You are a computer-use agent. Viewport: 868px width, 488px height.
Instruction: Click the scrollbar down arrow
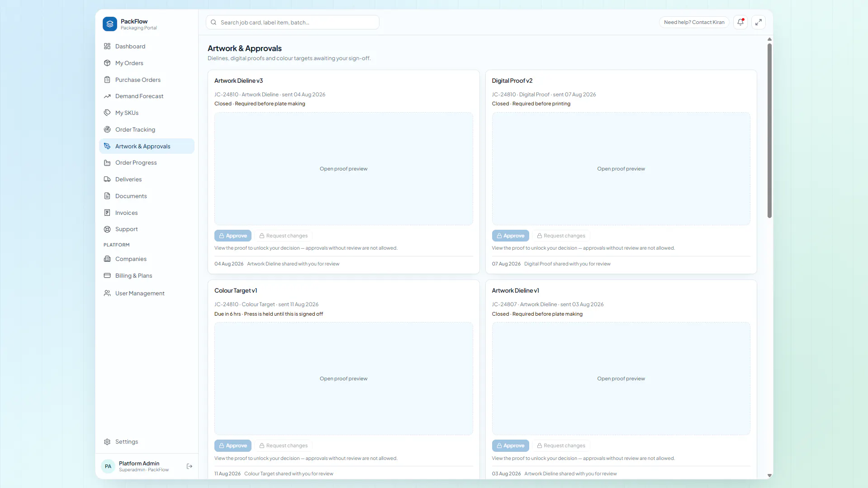click(x=769, y=475)
